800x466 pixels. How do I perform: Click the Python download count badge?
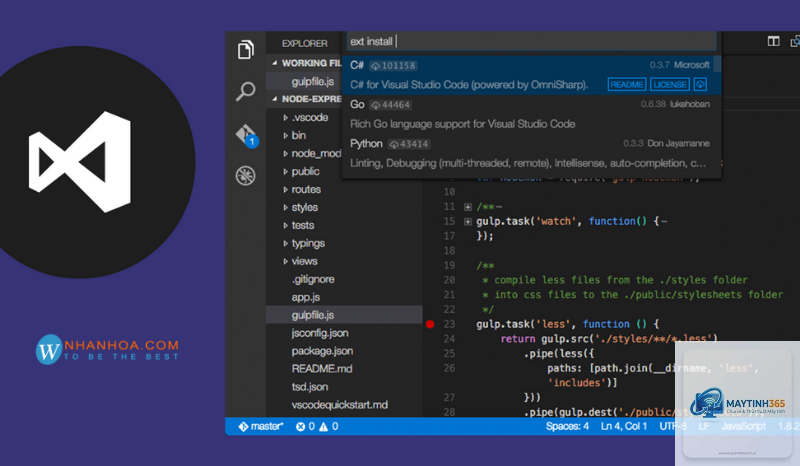click(409, 144)
